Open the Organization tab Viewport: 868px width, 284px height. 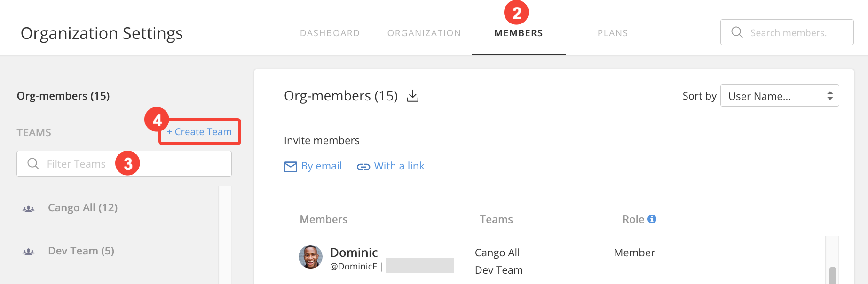click(x=424, y=33)
